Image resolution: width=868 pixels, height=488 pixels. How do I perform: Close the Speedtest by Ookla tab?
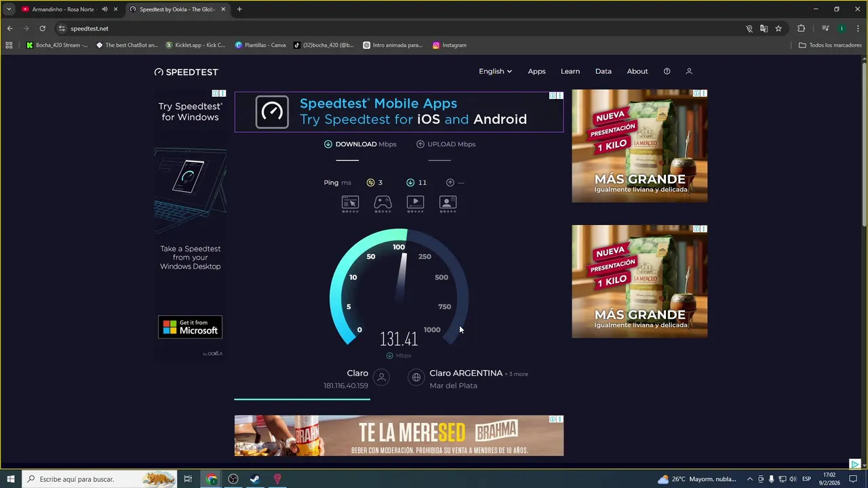223,9
